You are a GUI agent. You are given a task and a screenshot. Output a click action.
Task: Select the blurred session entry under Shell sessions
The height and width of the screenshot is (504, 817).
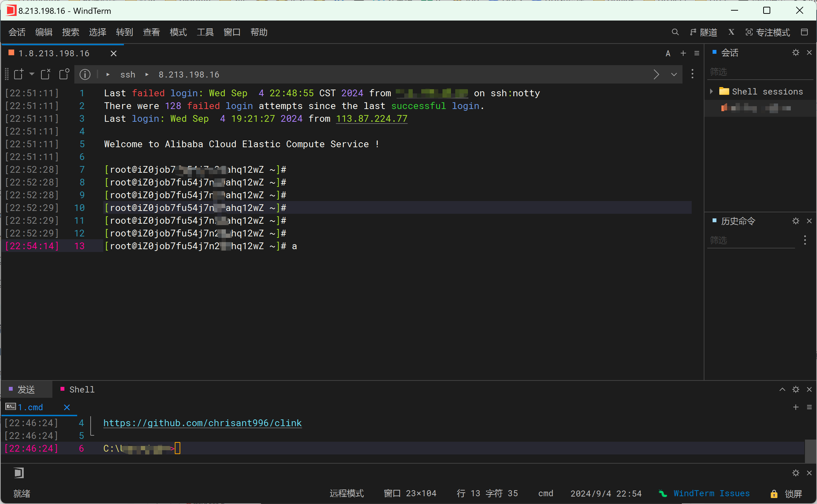point(756,108)
